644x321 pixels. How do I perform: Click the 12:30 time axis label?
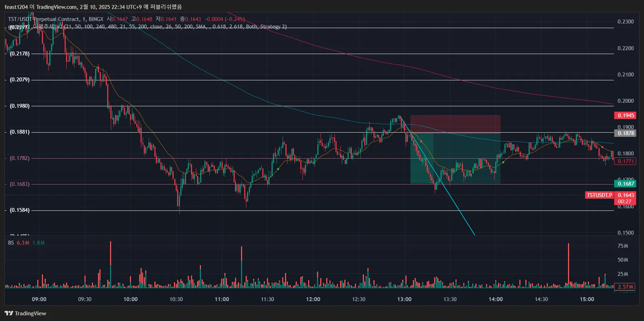[x=359, y=299]
